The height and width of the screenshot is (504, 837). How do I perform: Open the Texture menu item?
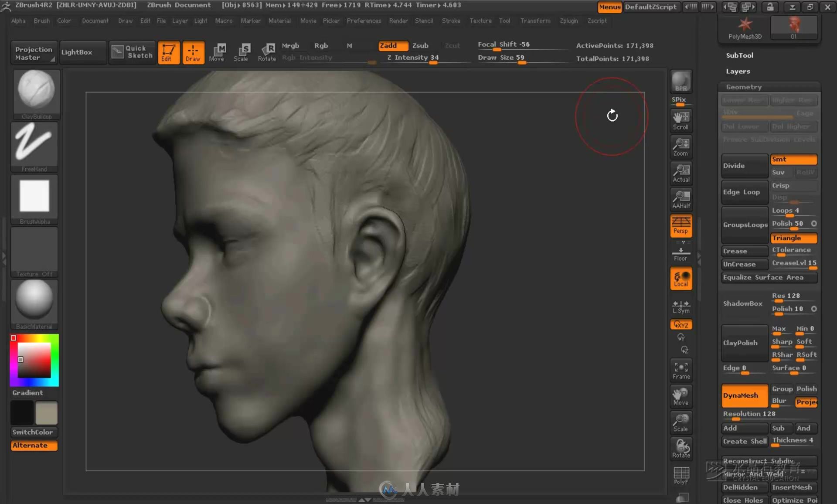[x=479, y=20]
